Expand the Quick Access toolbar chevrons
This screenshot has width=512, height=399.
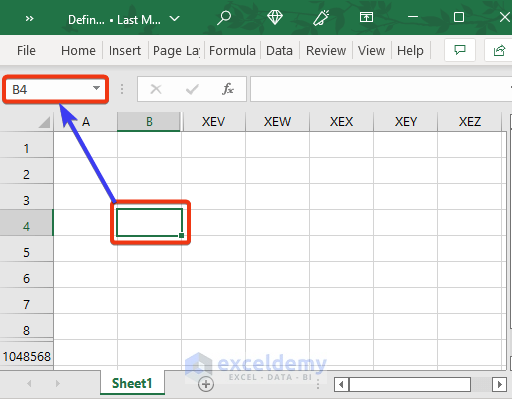29,19
